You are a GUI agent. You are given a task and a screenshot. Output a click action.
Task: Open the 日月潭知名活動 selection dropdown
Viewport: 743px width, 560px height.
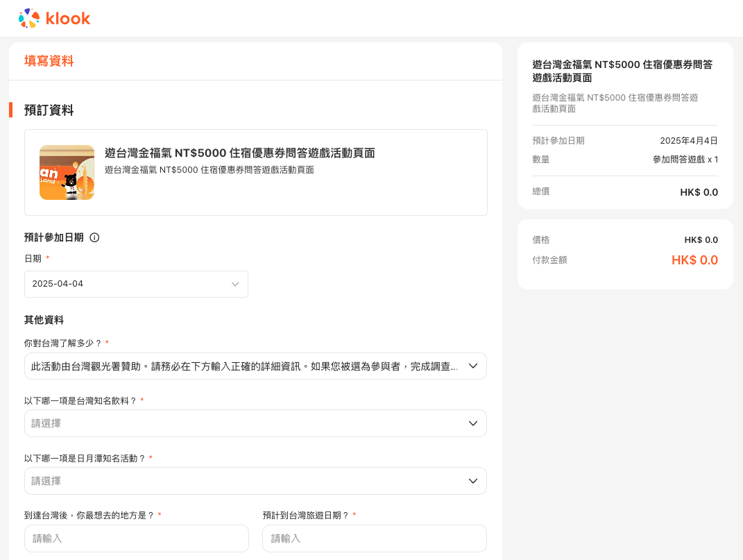point(255,481)
